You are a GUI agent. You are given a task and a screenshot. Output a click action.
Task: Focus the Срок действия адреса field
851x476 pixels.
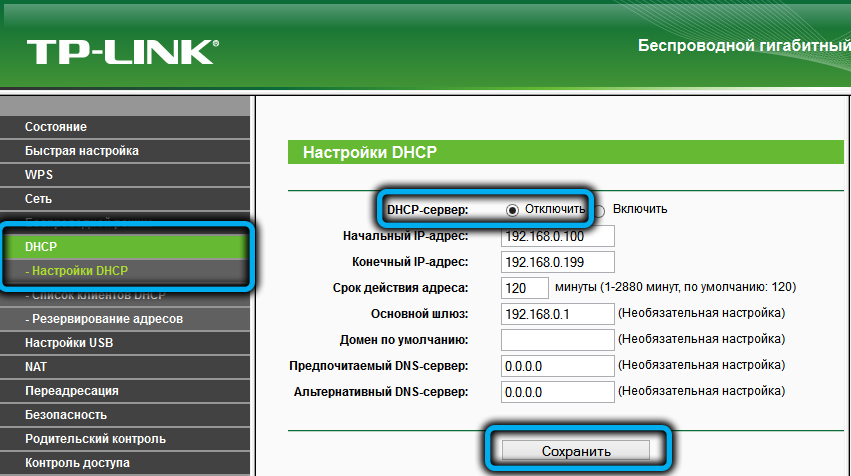[x=523, y=289]
